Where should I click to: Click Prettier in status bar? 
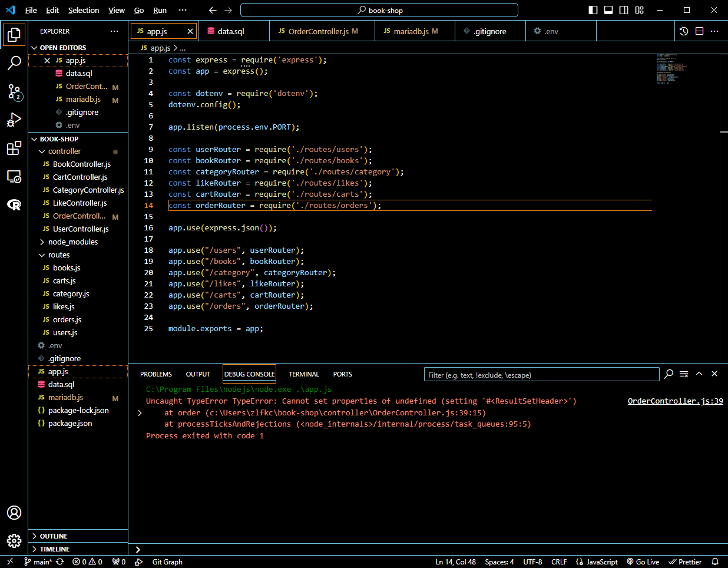pyautogui.click(x=685, y=562)
